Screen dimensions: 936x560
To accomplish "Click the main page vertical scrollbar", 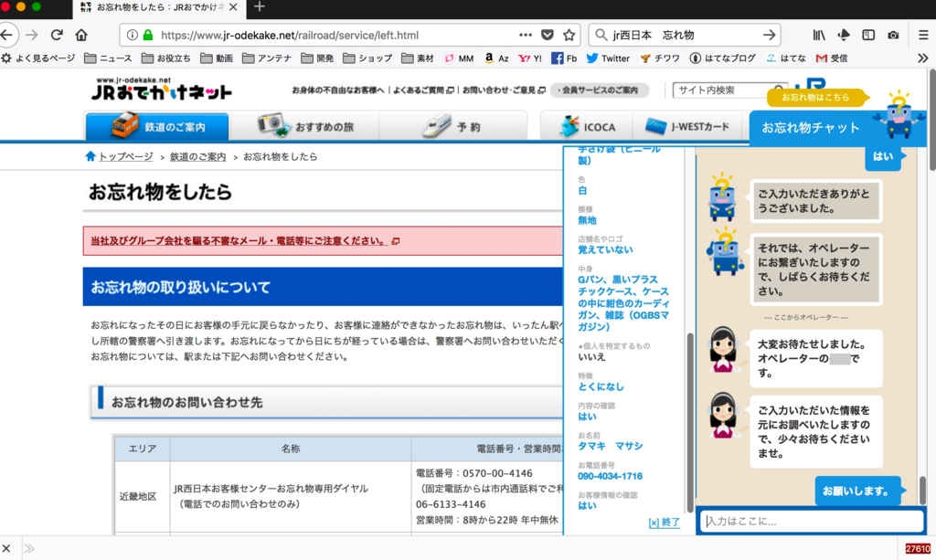I will [932, 120].
